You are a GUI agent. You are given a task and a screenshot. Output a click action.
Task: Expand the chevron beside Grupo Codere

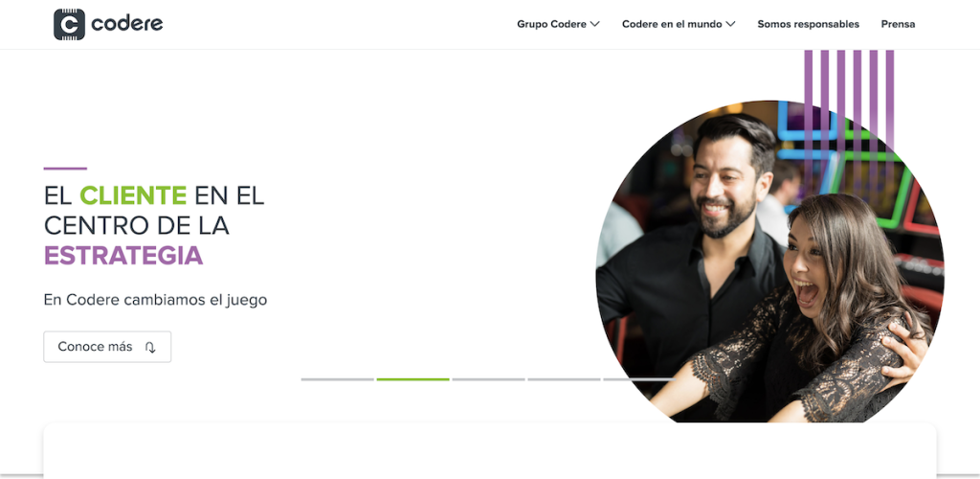[594, 24]
